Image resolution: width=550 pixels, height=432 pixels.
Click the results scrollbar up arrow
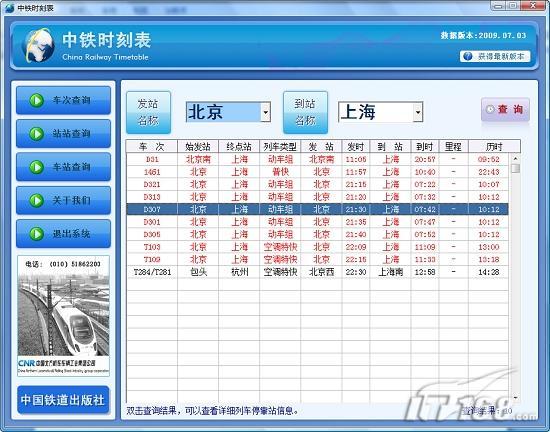coord(515,158)
